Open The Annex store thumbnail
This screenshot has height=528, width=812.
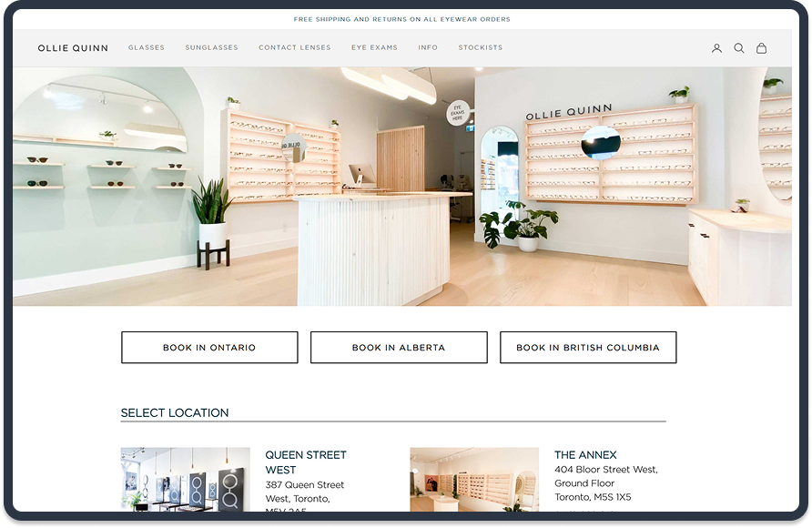point(474,480)
